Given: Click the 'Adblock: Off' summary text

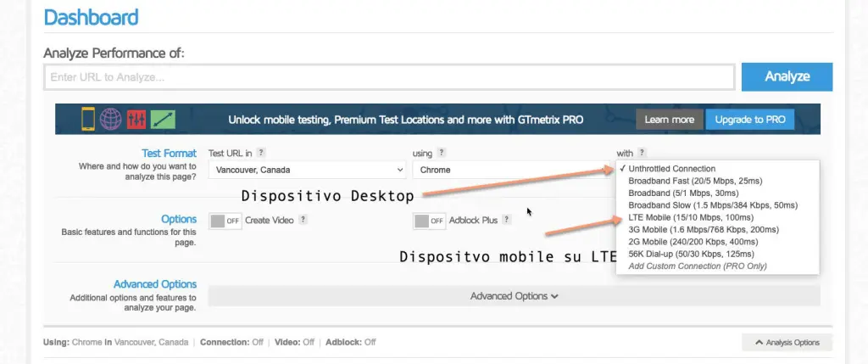Looking at the screenshot, I should pos(351,343).
